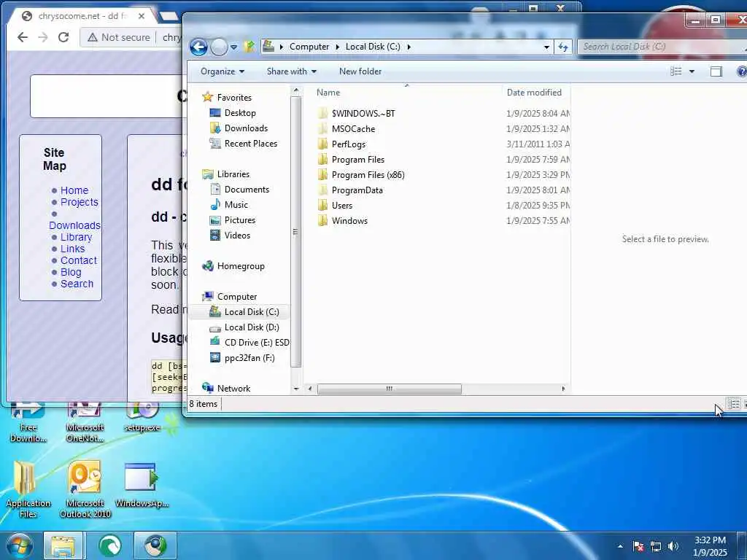Select the PerfLogs folder
The image size is (747, 560).
348,144
